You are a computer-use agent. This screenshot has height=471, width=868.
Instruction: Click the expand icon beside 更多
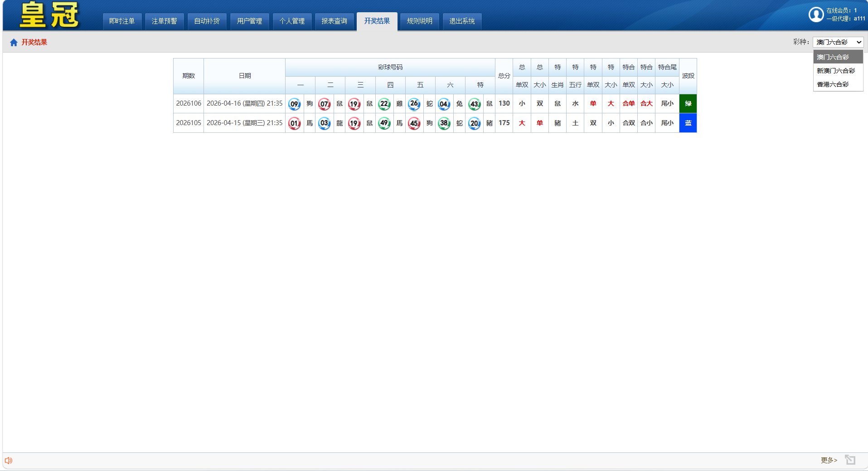click(x=850, y=460)
